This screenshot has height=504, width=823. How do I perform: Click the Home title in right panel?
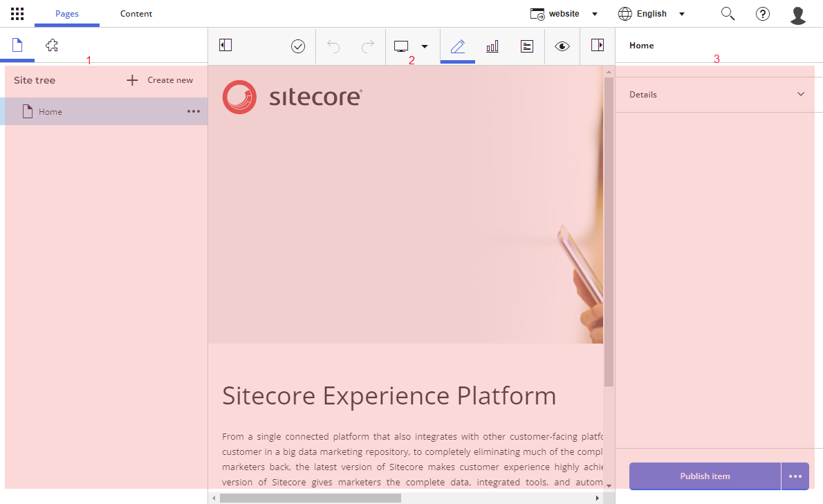point(641,45)
